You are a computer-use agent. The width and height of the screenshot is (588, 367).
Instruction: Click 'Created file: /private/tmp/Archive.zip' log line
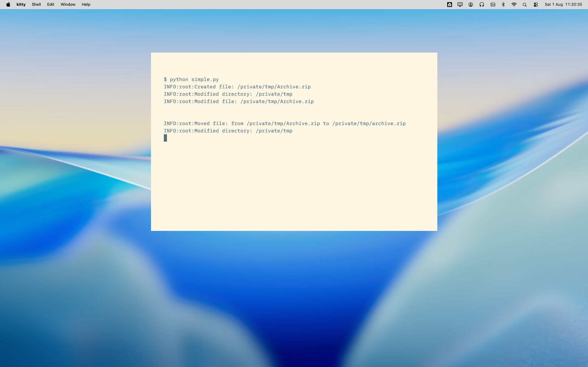(237, 87)
